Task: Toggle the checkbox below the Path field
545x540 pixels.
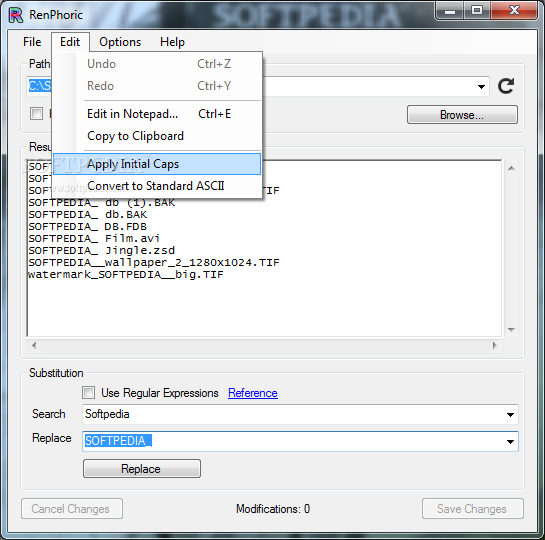Action: [x=36, y=114]
